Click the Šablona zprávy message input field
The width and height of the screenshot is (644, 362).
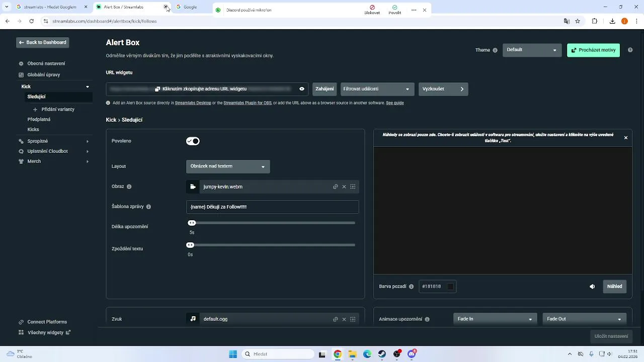pos(272,207)
